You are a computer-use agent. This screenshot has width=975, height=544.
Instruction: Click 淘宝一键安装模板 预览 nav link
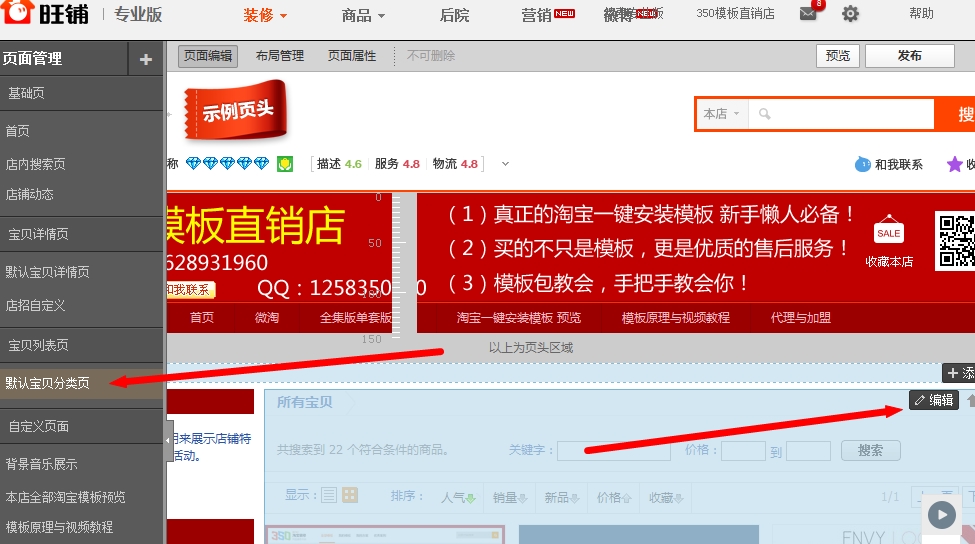click(519, 318)
